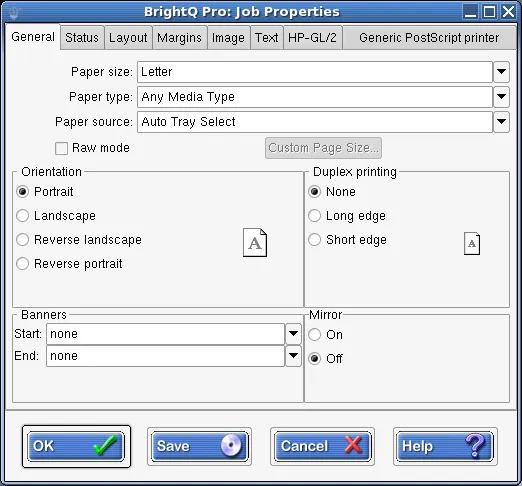The width and height of the screenshot is (522, 486).
Task: Click the Custom Page Size button
Action: coord(323,148)
